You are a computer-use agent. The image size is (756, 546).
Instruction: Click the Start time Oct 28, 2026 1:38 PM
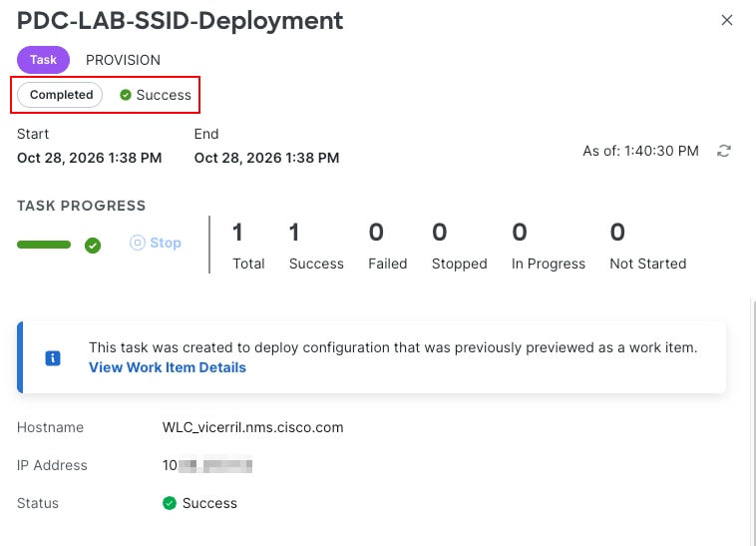89,158
